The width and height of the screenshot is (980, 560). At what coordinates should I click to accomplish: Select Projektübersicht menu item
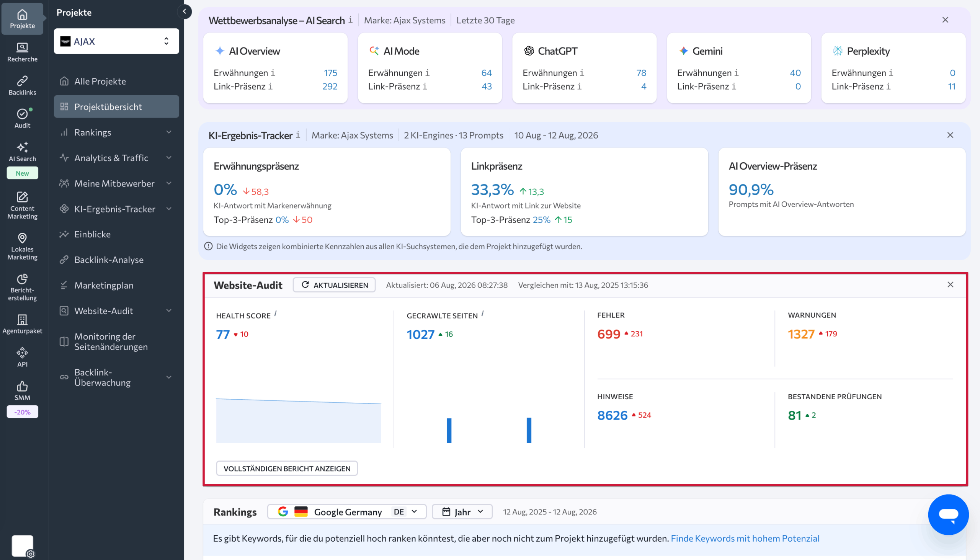[116, 106]
